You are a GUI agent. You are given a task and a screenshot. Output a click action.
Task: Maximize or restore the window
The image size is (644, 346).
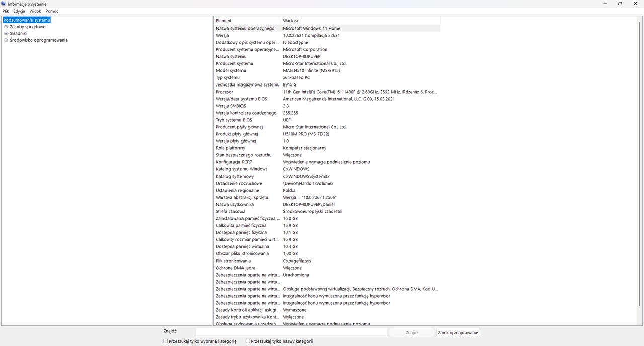tap(620, 4)
